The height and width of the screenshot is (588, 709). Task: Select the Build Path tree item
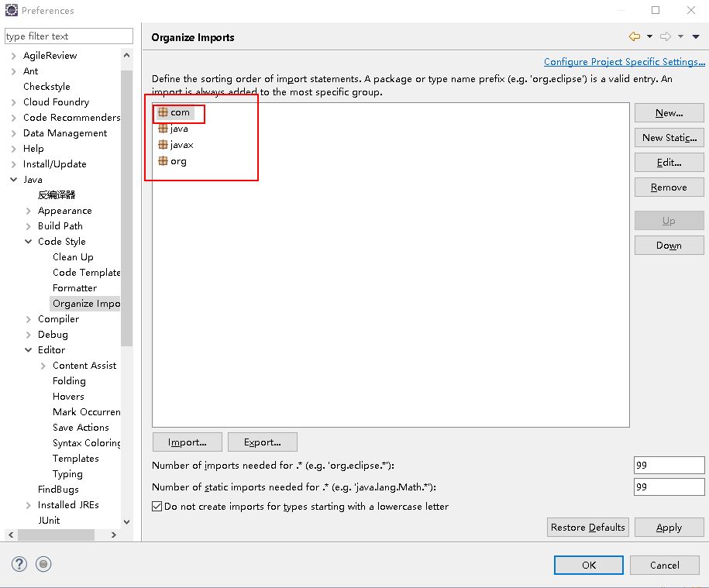(x=60, y=226)
